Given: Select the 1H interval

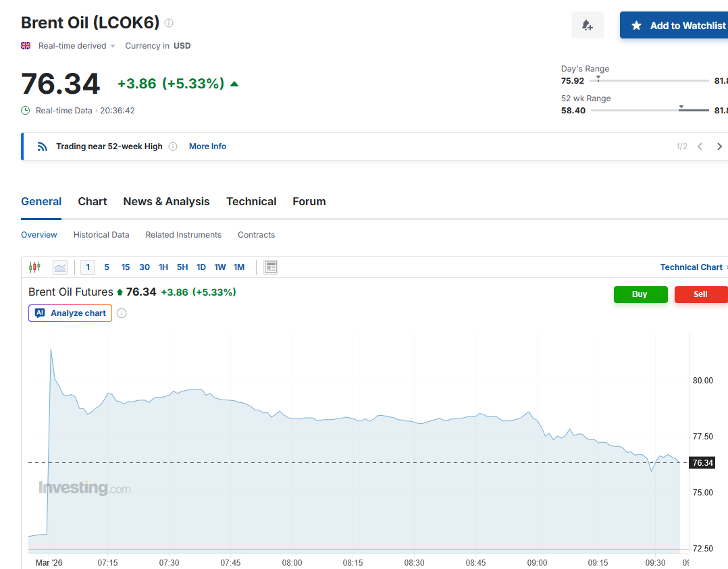Looking at the screenshot, I should (163, 267).
